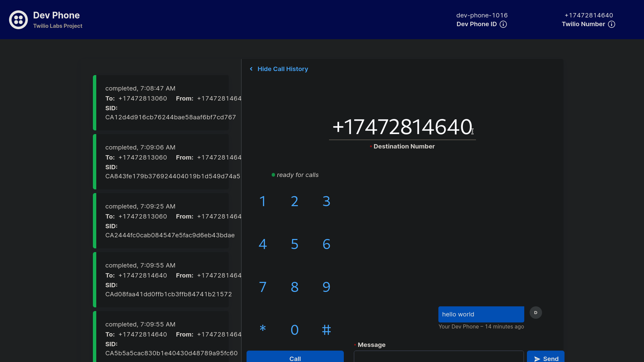This screenshot has width=644, height=362.
Task: Select the 7:09:25 AM completed call entry
Action: [x=161, y=221]
